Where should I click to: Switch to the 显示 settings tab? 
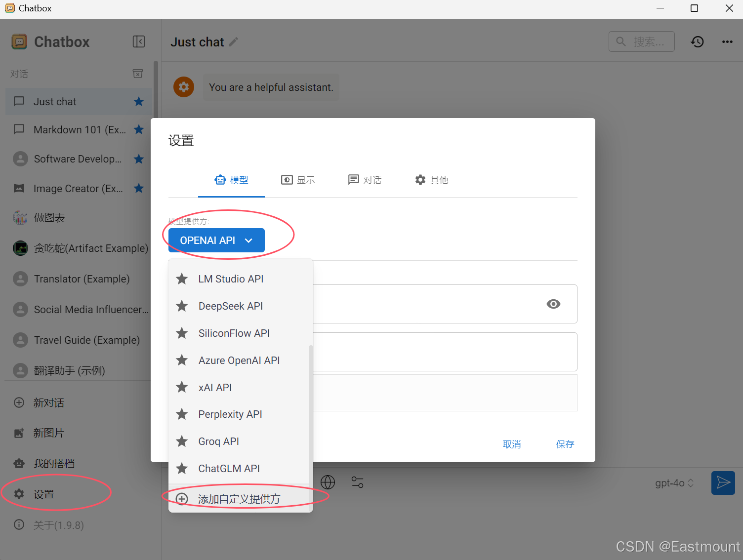[x=298, y=180]
